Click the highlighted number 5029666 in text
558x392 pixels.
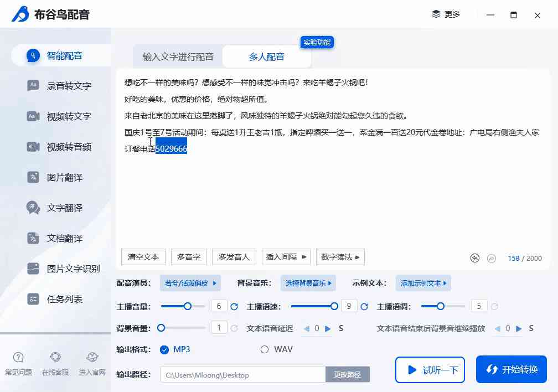point(171,149)
